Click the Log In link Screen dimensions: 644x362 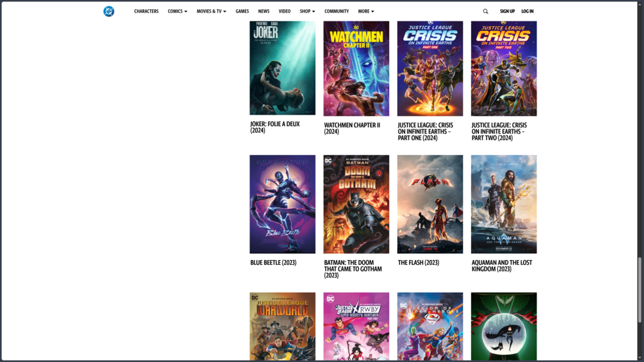coord(527,11)
